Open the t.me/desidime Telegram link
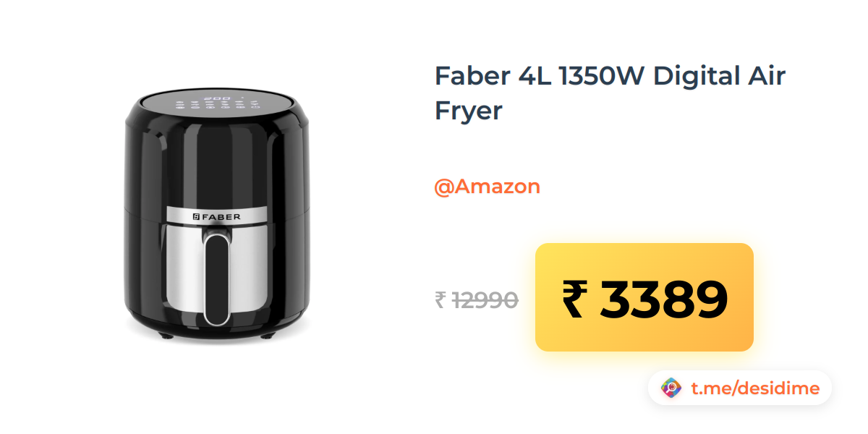The width and height of the screenshot is (868, 434). pos(755,388)
